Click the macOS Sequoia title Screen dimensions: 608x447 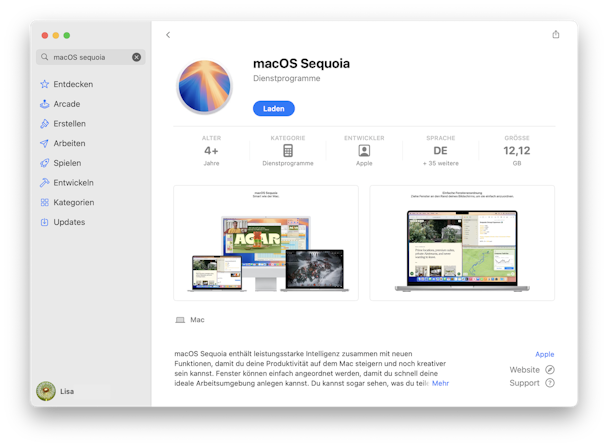pos(301,64)
